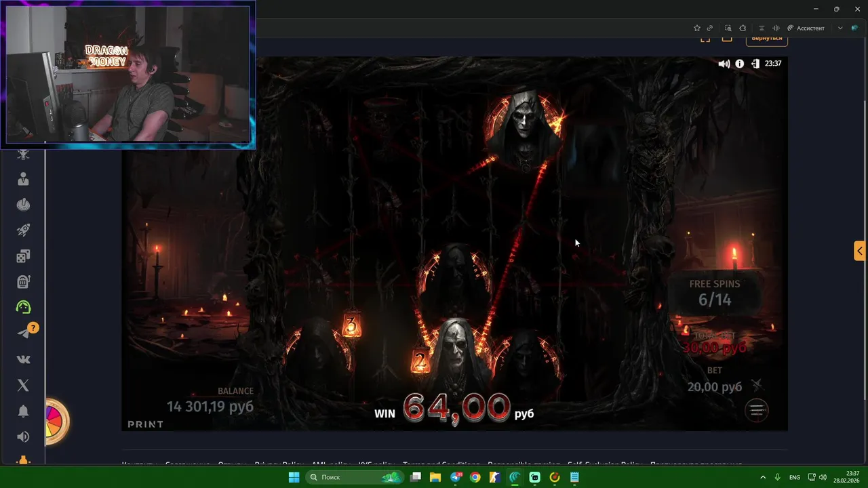Screen dimensions: 868x488
Task: Open the joystick games sidebar icon
Action: point(23,205)
